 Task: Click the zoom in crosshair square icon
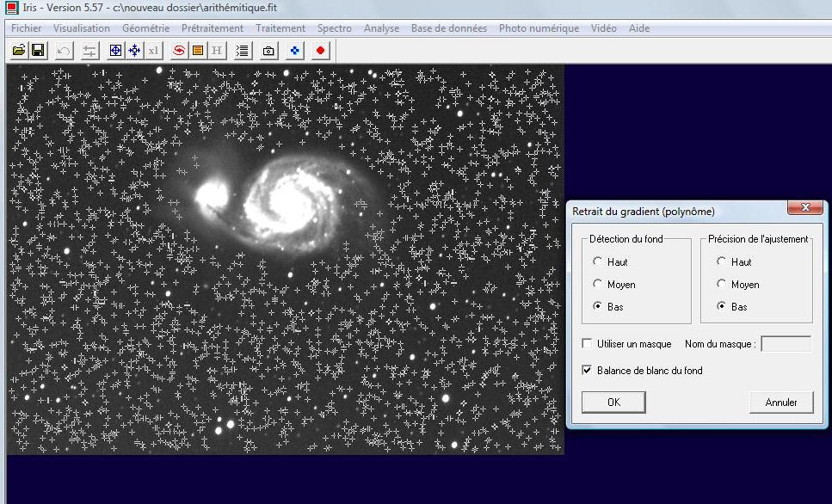115,51
